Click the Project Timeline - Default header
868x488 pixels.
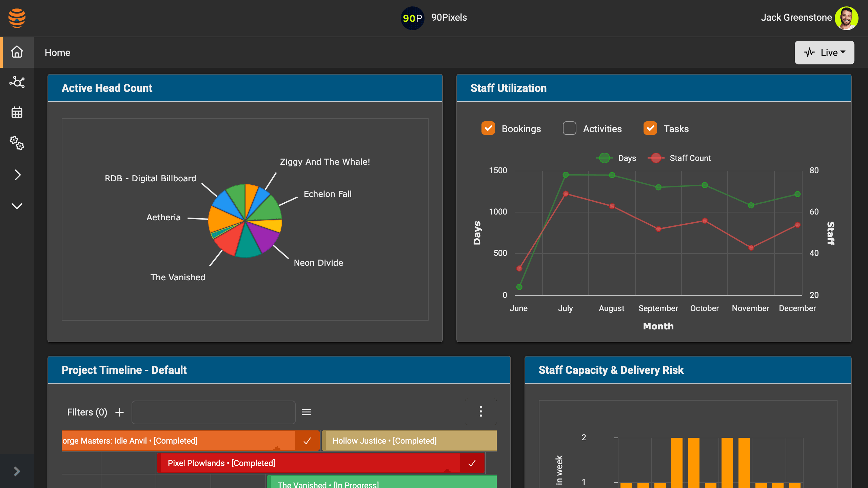(279, 370)
